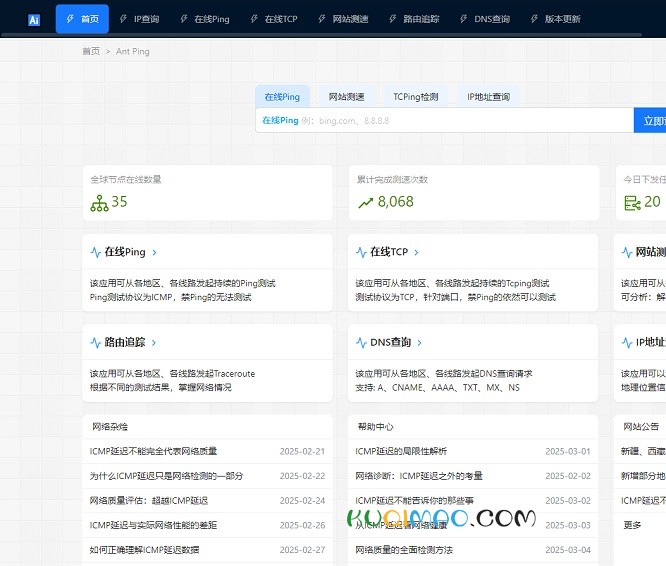The width and height of the screenshot is (666, 566).
Task: Click the 累计完成测速次数 label
Action: [x=392, y=180]
